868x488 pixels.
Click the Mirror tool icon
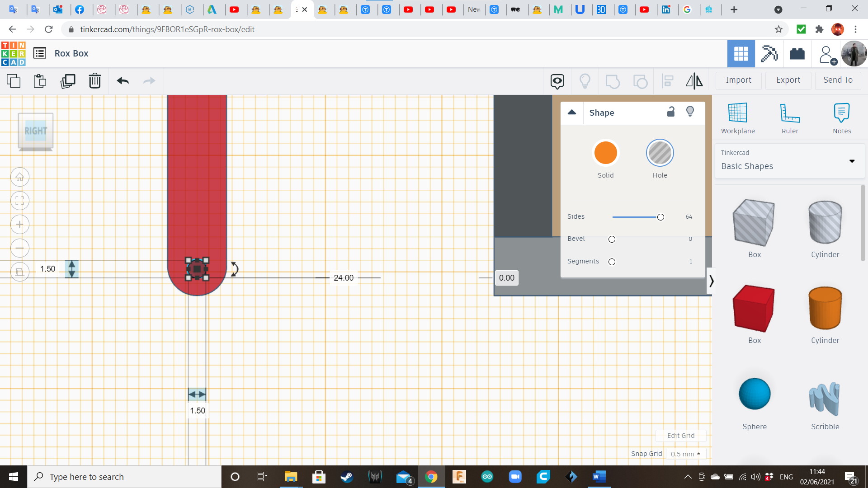tap(694, 81)
